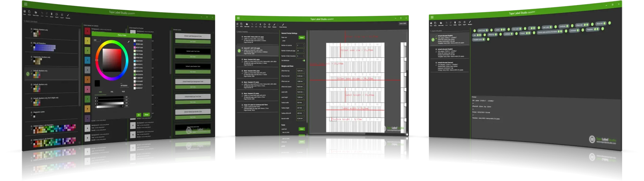Switch to HSV tab in color picker

[100, 92]
